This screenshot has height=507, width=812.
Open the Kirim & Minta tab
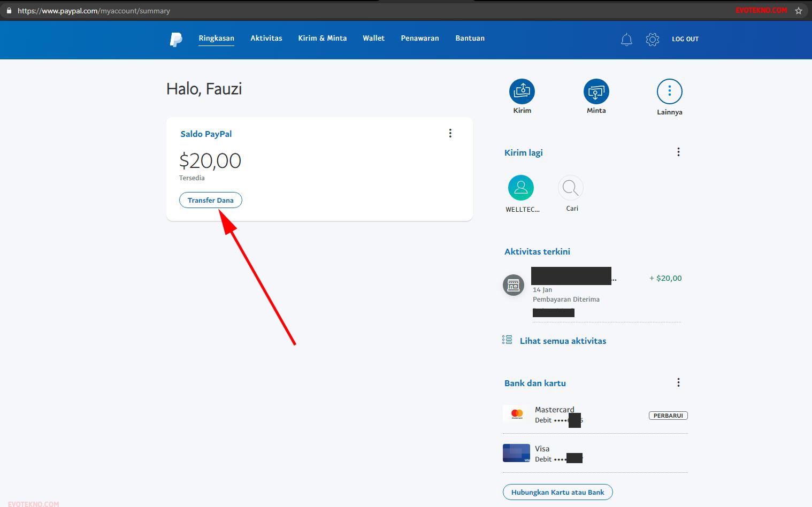coord(323,38)
